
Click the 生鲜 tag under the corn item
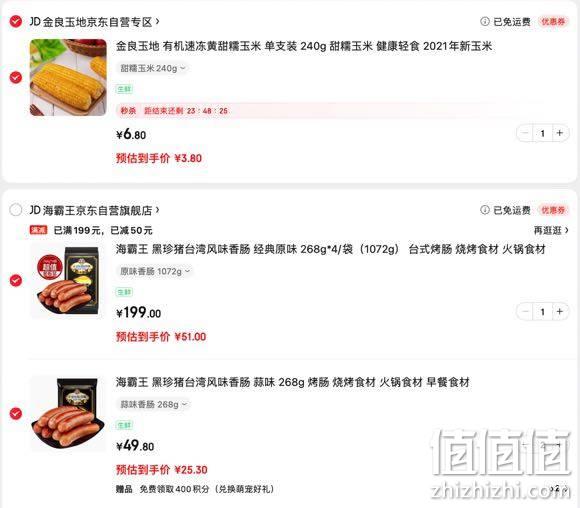point(124,89)
